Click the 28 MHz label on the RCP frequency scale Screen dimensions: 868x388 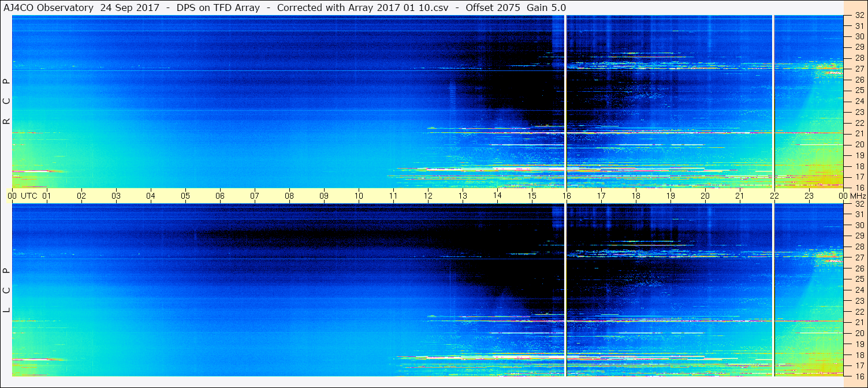(859, 58)
